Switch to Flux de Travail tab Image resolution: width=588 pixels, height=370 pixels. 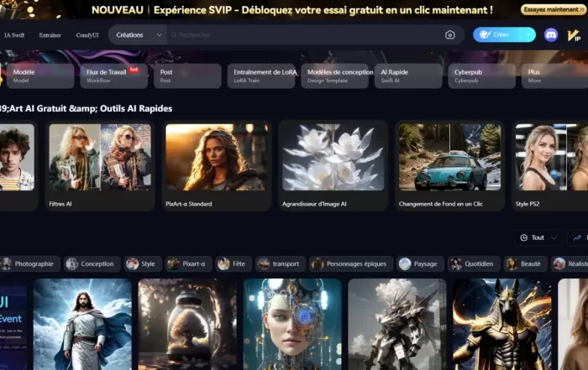click(113, 76)
